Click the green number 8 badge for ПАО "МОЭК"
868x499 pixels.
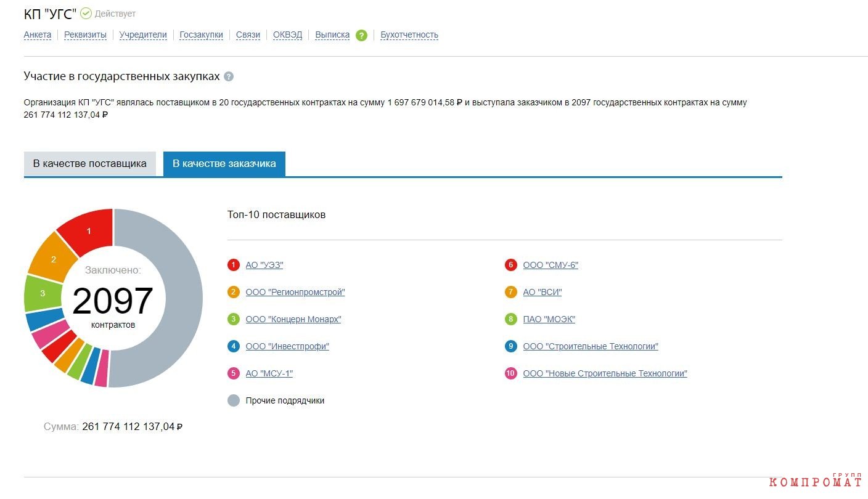coord(510,319)
